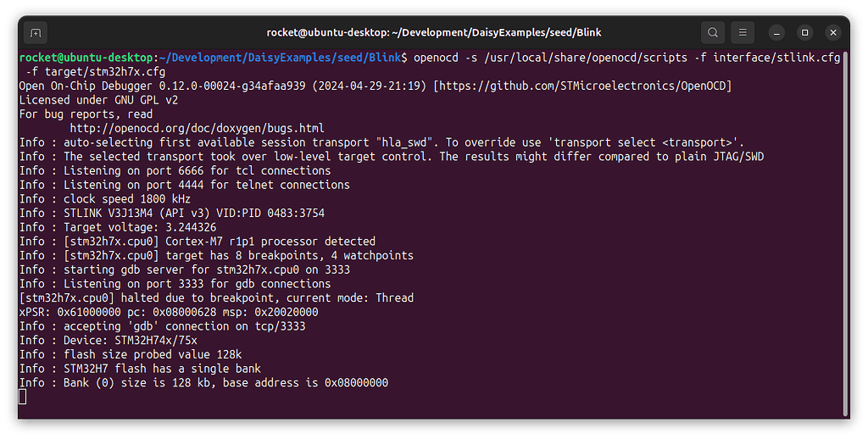Click the interface/stlink.cfg argument

tap(776, 58)
